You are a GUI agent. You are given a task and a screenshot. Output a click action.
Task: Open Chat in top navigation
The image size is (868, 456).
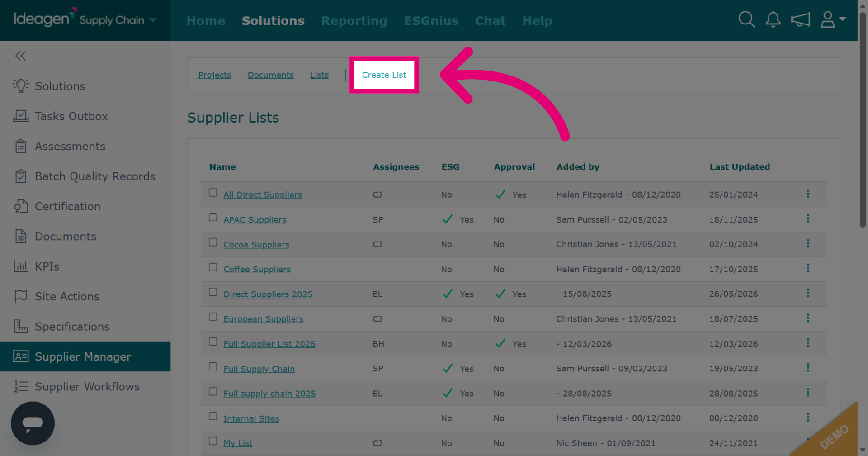(490, 21)
